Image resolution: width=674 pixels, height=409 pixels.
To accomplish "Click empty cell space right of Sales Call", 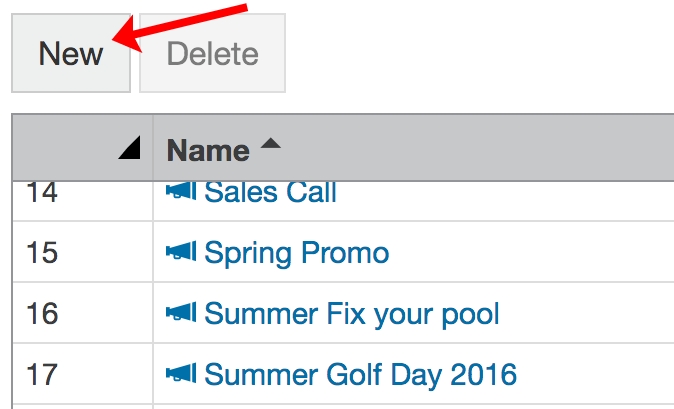I will click(x=500, y=193).
